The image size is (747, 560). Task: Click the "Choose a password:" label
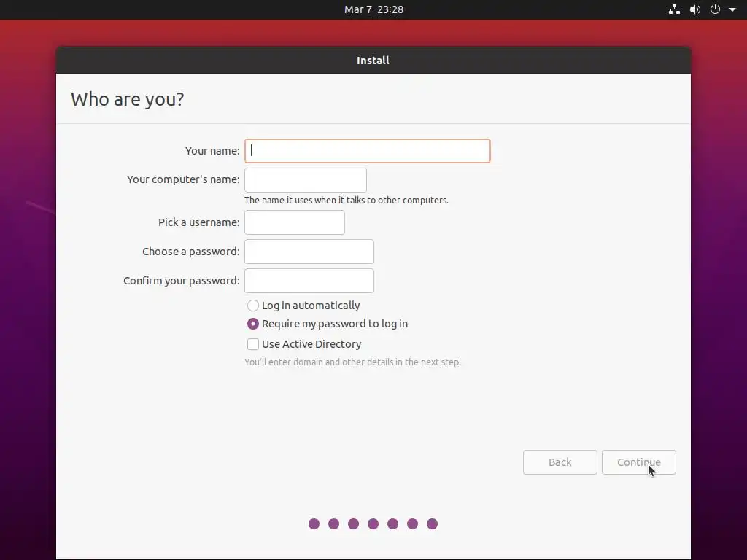pyautogui.click(x=191, y=252)
